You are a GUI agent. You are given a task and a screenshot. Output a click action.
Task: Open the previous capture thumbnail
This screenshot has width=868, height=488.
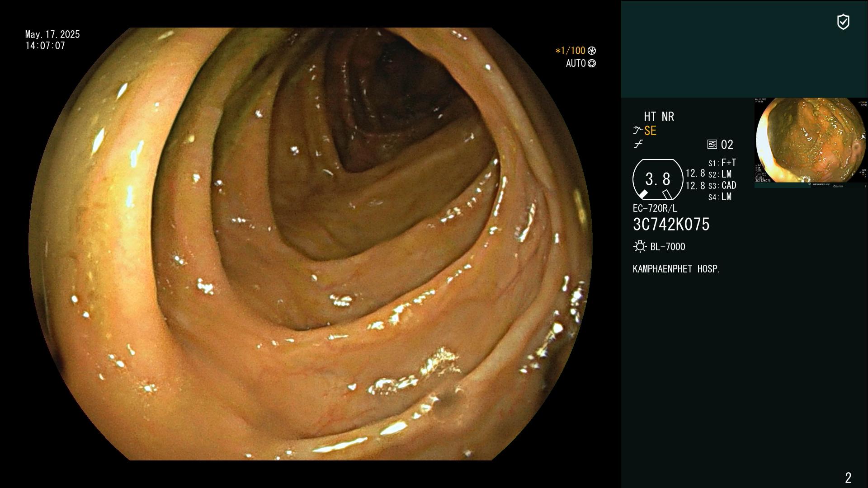point(811,143)
